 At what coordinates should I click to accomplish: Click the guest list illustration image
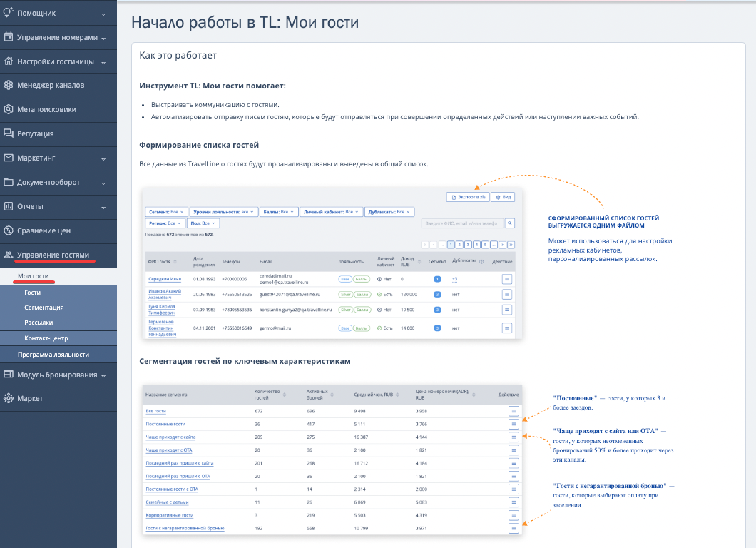332,263
